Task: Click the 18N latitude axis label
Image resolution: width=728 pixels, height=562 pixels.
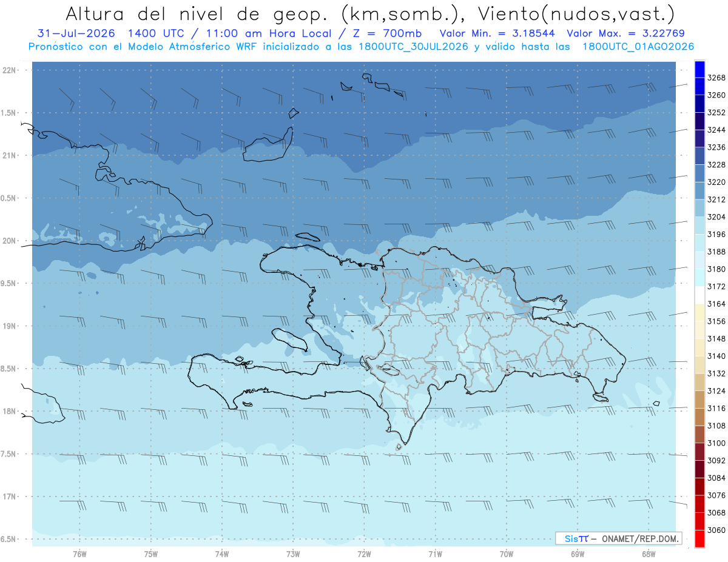Action: (x=10, y=411)
